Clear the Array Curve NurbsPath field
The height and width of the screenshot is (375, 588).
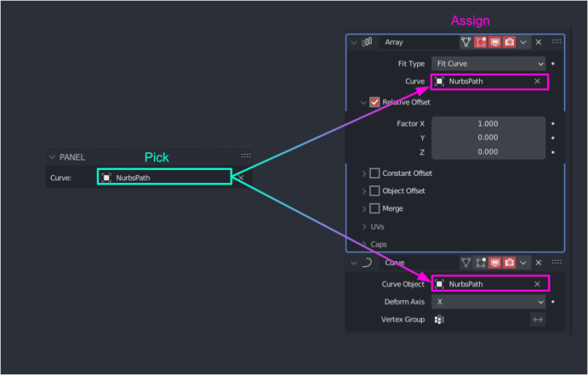[537, 82]
